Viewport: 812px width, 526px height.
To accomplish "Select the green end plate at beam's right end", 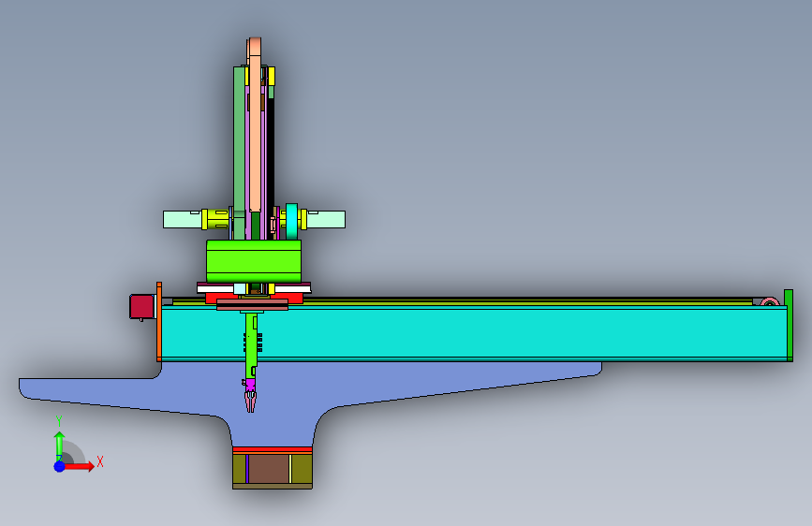I will click(789, 325).
